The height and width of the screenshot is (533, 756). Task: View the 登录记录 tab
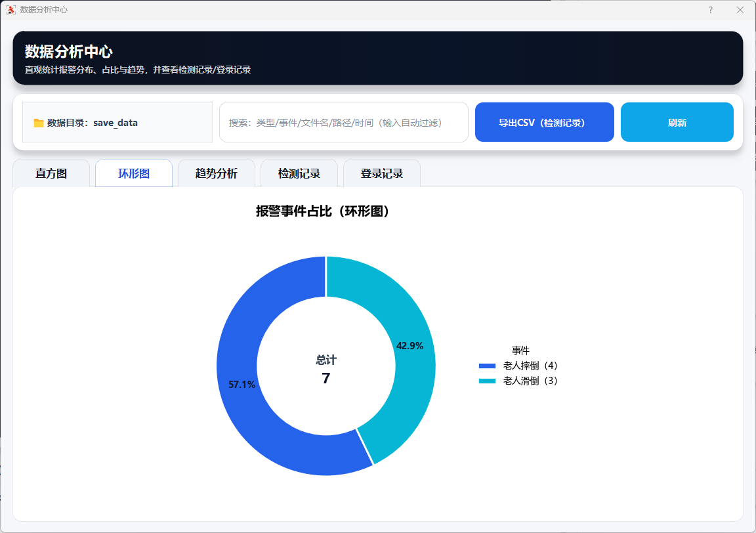click(x=382, y=174)
